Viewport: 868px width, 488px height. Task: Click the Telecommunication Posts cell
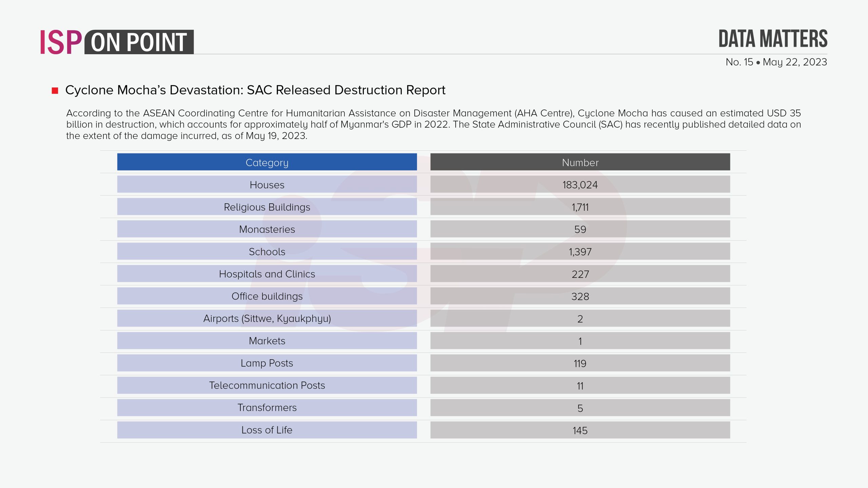pyautogui.click(x=267, y=385)
